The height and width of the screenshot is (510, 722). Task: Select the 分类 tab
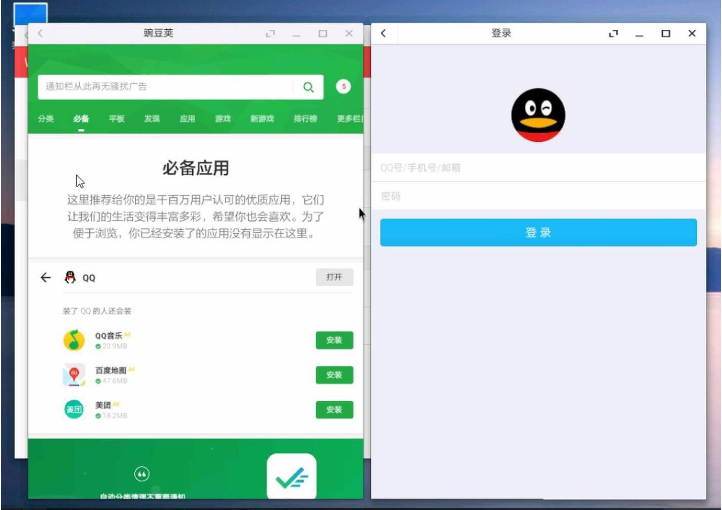46,119
